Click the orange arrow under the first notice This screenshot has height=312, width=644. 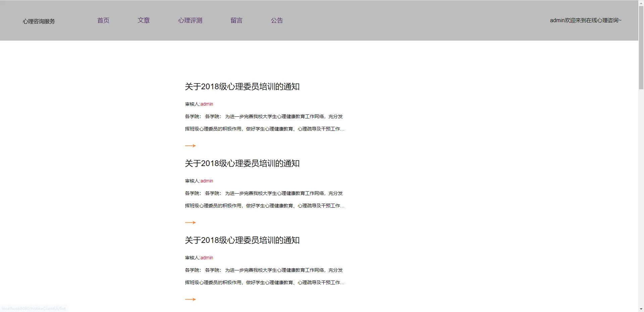pos(190,146)
